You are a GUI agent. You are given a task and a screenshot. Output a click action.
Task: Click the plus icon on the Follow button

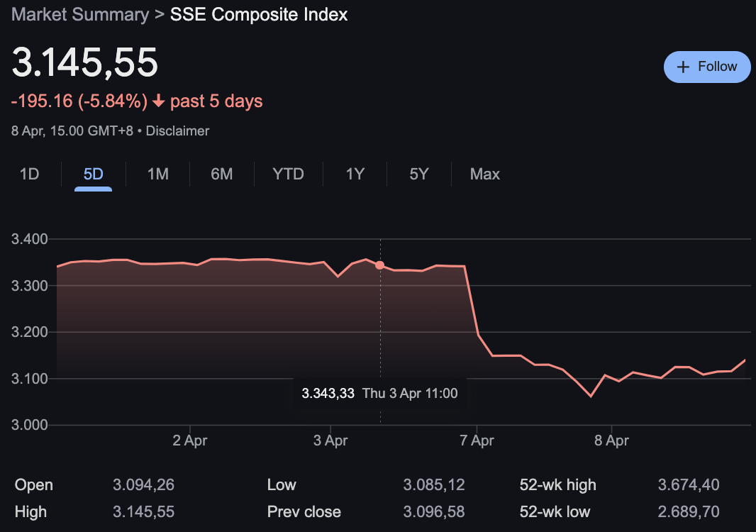pyautogui.click(x=683, y=67)
